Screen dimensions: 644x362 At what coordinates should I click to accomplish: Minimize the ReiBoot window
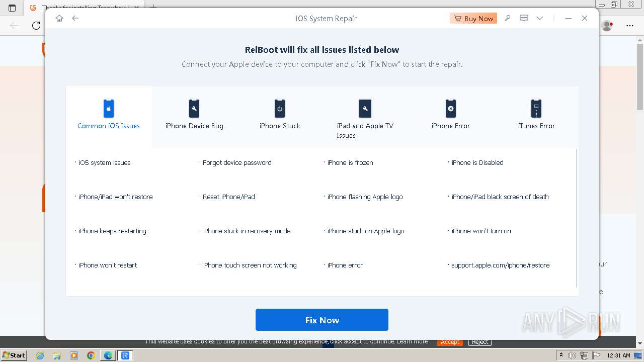pyautogui.click(x=569, y=18)
